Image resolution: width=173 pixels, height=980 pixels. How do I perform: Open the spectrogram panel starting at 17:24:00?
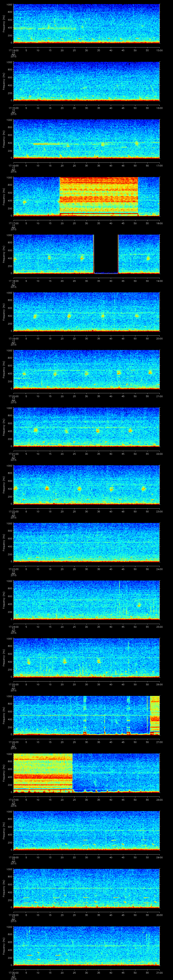click(86, 600)
